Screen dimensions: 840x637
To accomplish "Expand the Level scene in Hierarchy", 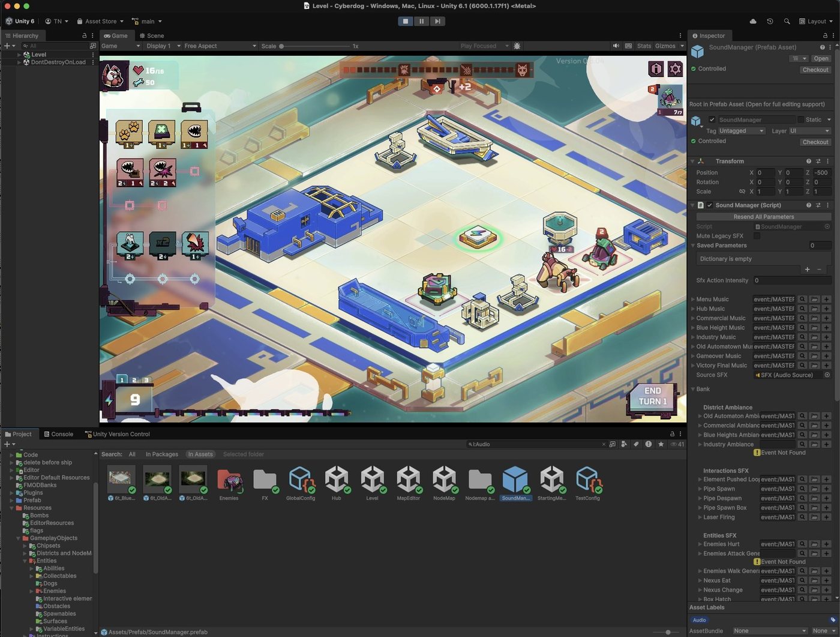I will 19,55.
